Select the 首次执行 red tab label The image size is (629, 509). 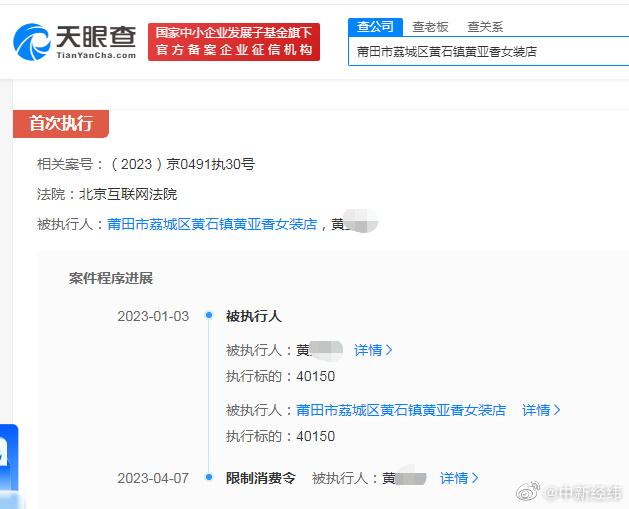(61, 124)
